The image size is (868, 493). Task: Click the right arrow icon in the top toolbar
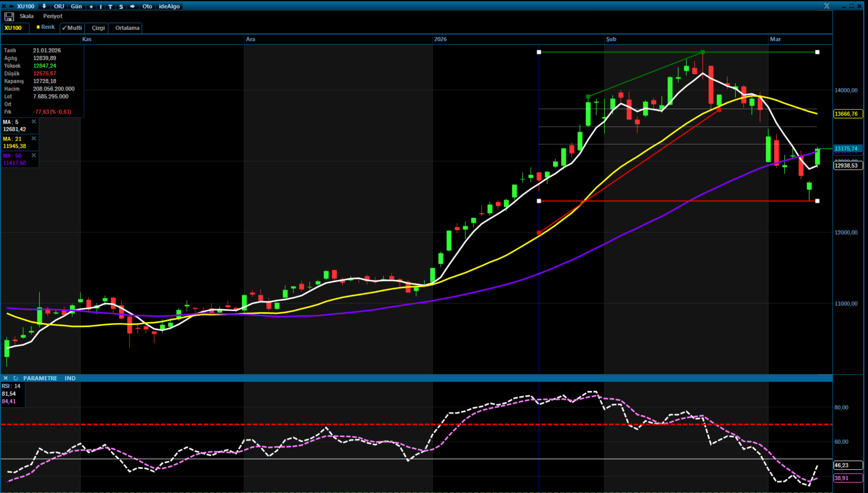[x=132, y=6]
